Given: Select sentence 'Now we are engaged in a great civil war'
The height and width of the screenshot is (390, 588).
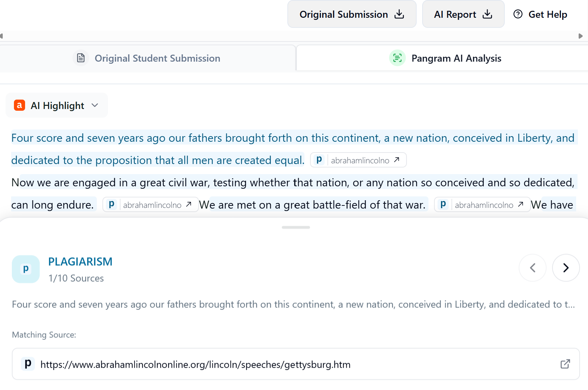Looking at the screenshot, I should 294,194.
